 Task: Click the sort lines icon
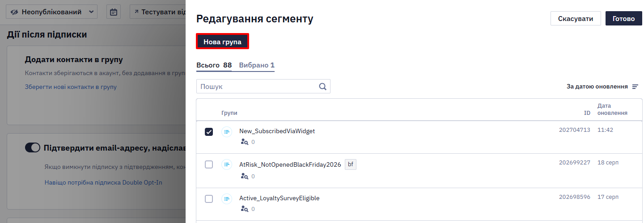click(635, 87)
